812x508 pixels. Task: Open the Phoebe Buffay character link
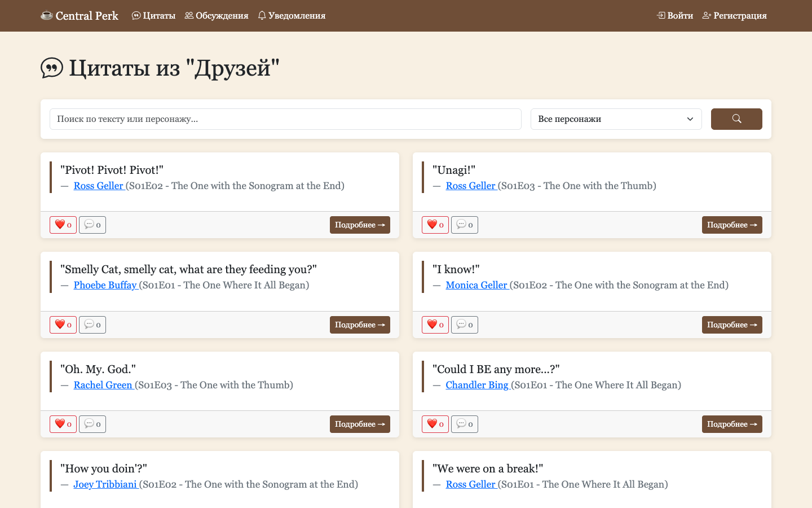(x=105, y=285)
